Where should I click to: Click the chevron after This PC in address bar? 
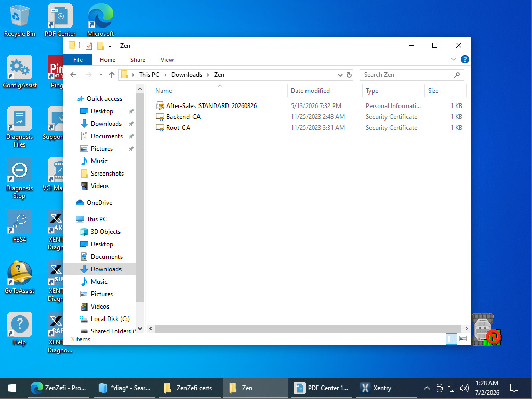tap(165, 75)
